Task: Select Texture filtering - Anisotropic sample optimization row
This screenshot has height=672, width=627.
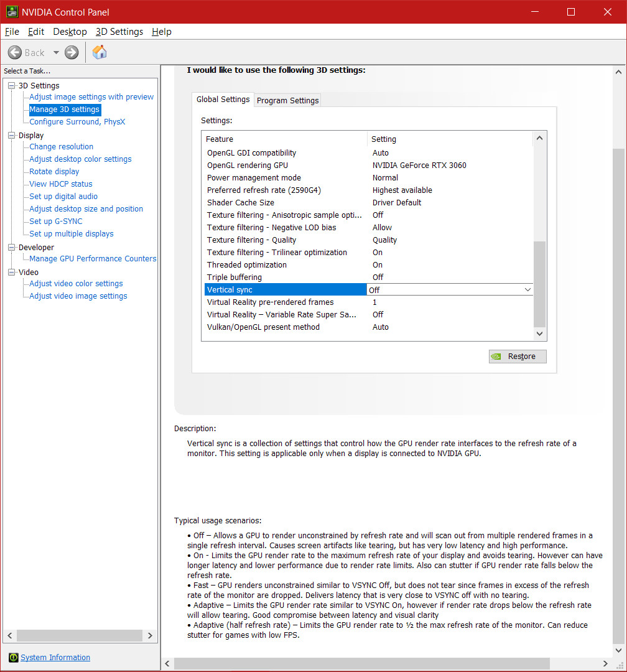Action: 369,215
